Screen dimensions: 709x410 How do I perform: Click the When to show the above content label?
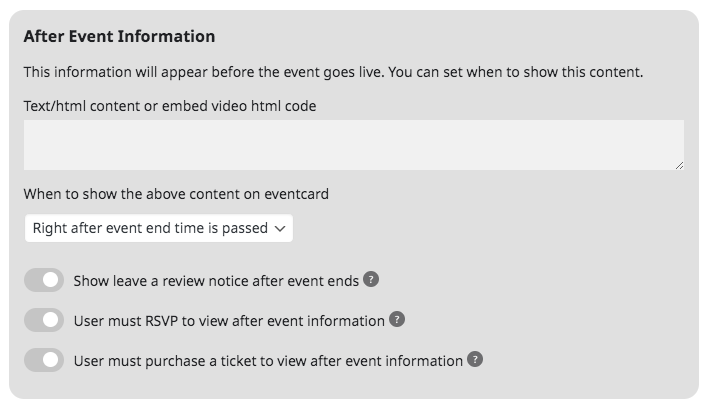point(176,194)
